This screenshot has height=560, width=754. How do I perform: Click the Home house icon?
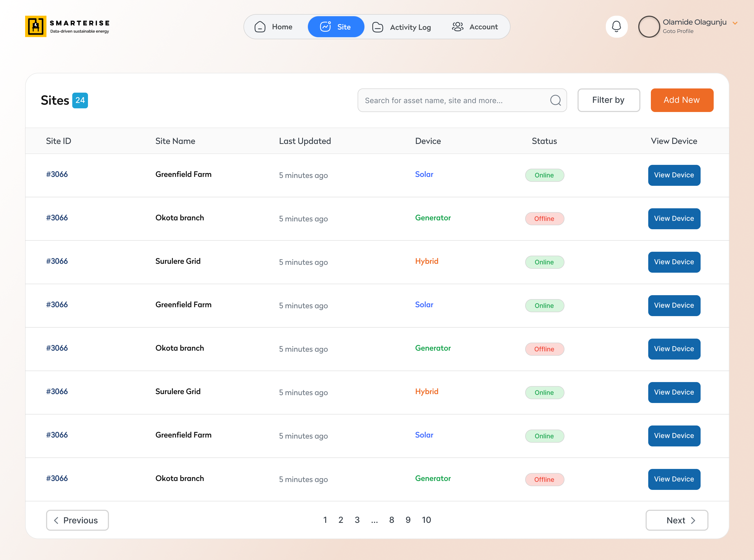[260, 27]
